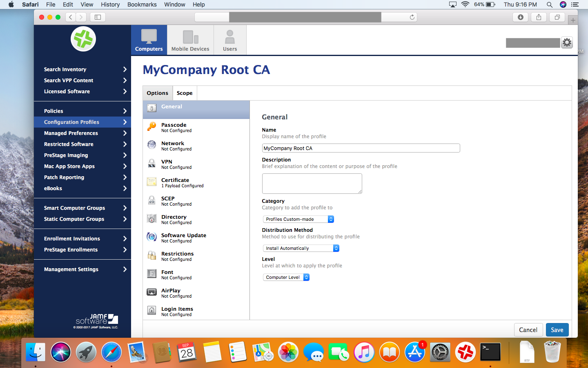Open the VPN payload icon
The width and height of the screenshot is (588, 368).
(x=151, y=164)
